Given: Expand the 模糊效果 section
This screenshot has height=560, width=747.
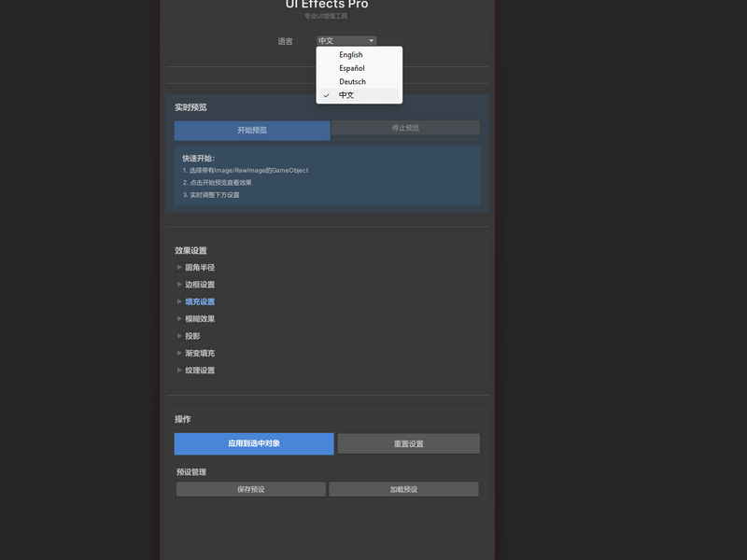Looking at the screenshot, I should (x=221, y=319).
